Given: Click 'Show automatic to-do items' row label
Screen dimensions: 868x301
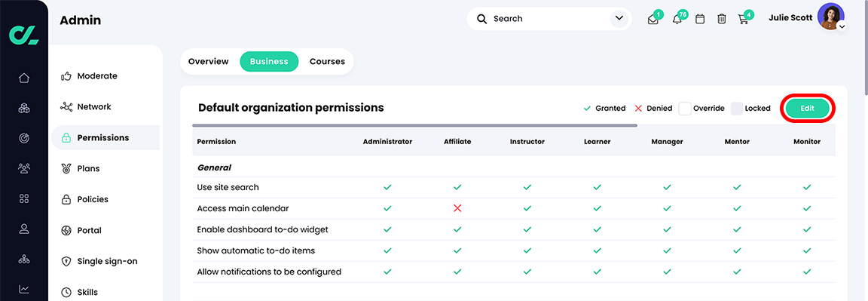Looking at the screenshot, I should click(255, 250).
